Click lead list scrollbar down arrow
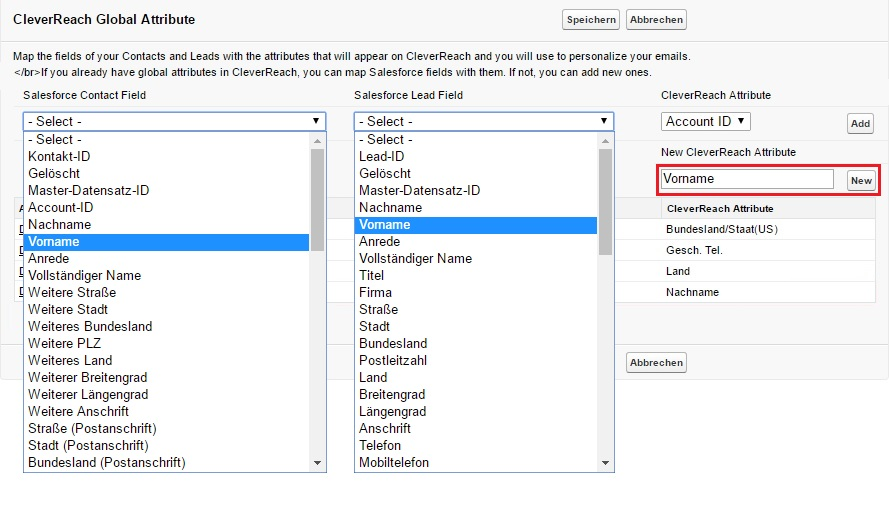 point(606,463)
